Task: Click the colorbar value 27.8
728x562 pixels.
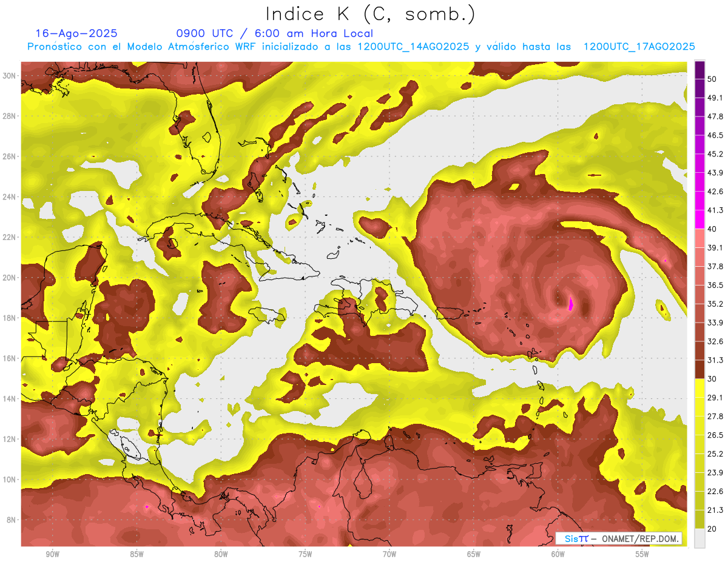Action: (715, 416)
